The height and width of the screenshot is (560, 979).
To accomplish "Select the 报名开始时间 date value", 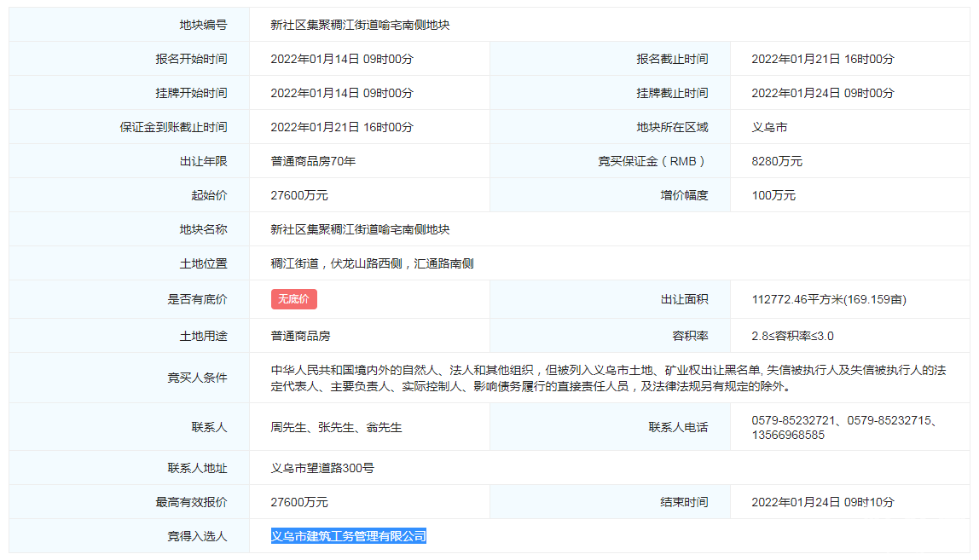I will (x=342, y=59).
